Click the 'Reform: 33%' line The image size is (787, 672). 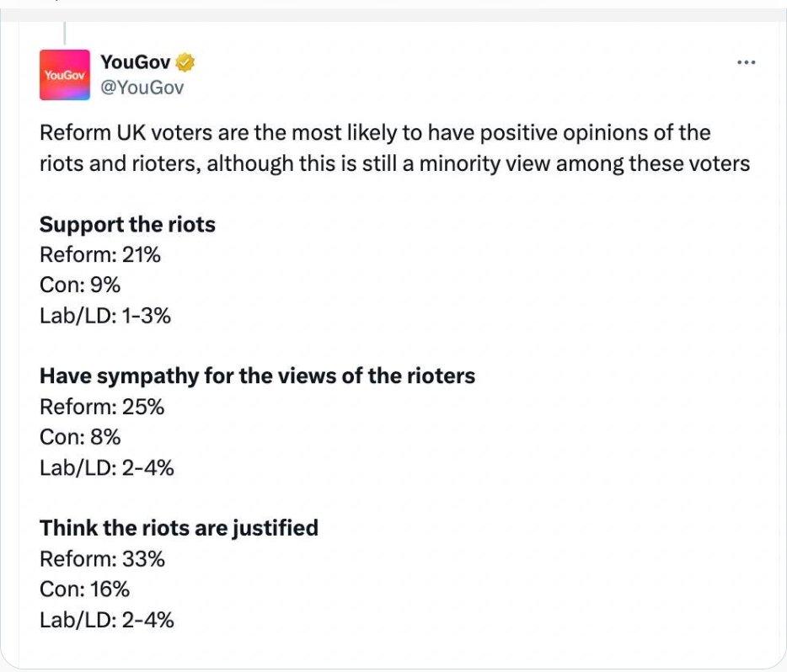(x=102, y=558)
